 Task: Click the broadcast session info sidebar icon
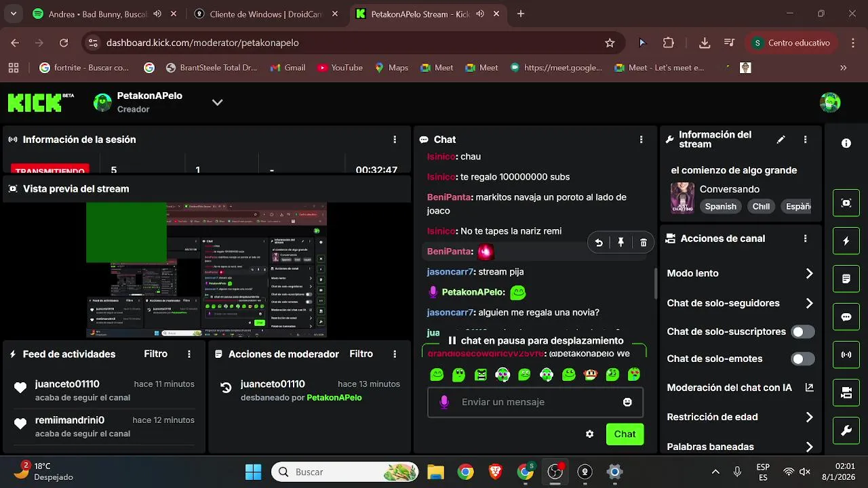point(846,354)
